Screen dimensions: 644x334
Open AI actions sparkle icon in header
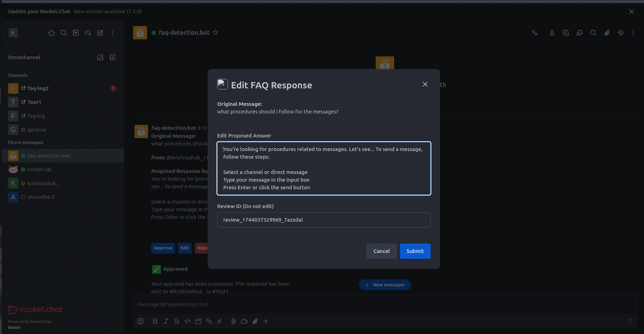pyautogui.click(x=621, y=33)
